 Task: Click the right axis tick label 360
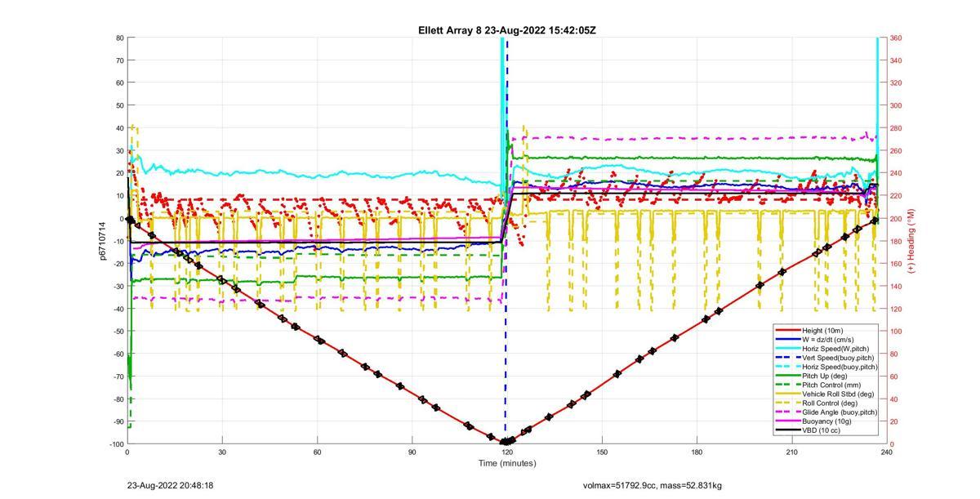pyautogui.click(x=896, y=38)
